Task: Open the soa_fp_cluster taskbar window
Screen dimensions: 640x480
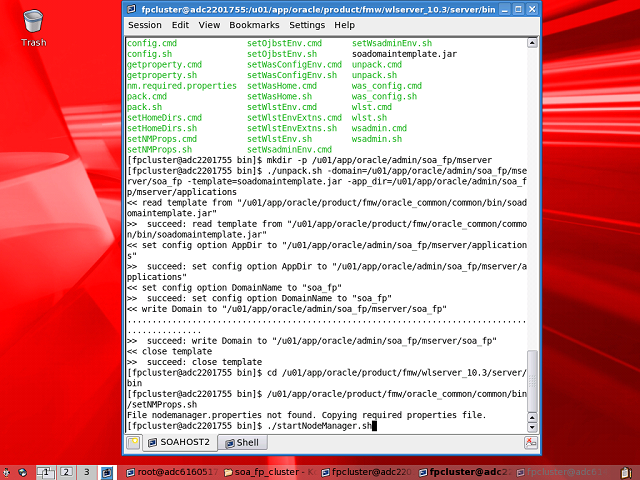Action: click(x=269, y=472)
